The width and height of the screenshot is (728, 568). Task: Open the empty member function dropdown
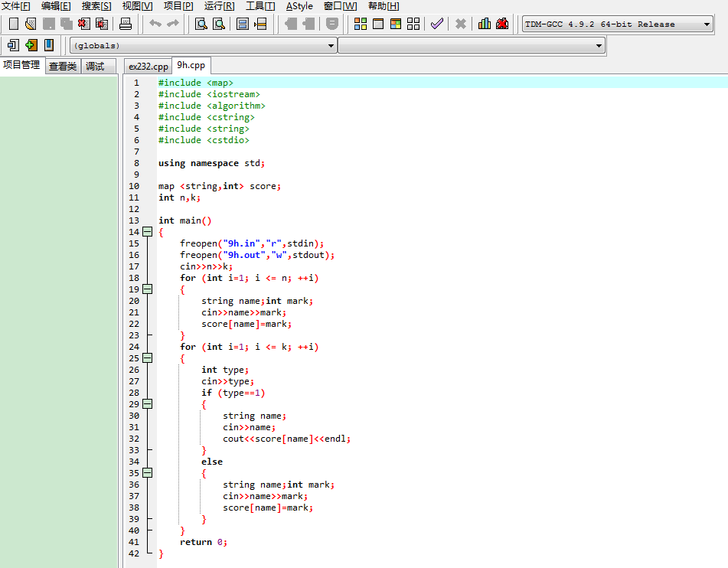472,45
